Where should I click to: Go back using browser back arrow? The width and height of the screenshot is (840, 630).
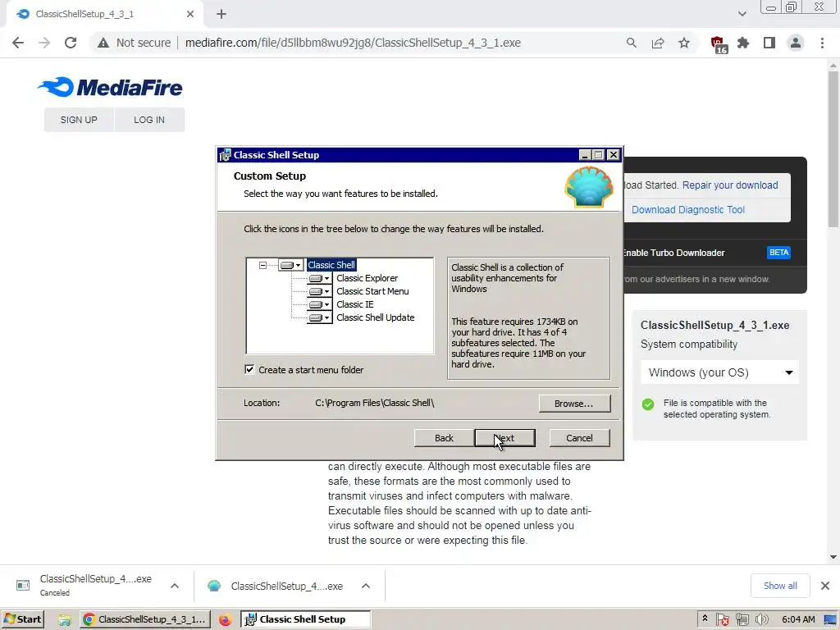click(x=18, y=43)
